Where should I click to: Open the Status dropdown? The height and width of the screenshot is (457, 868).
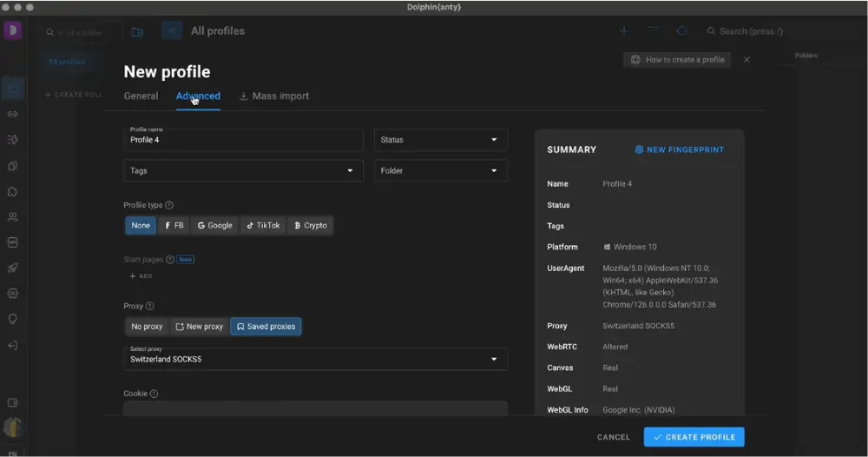coord(441,140)
